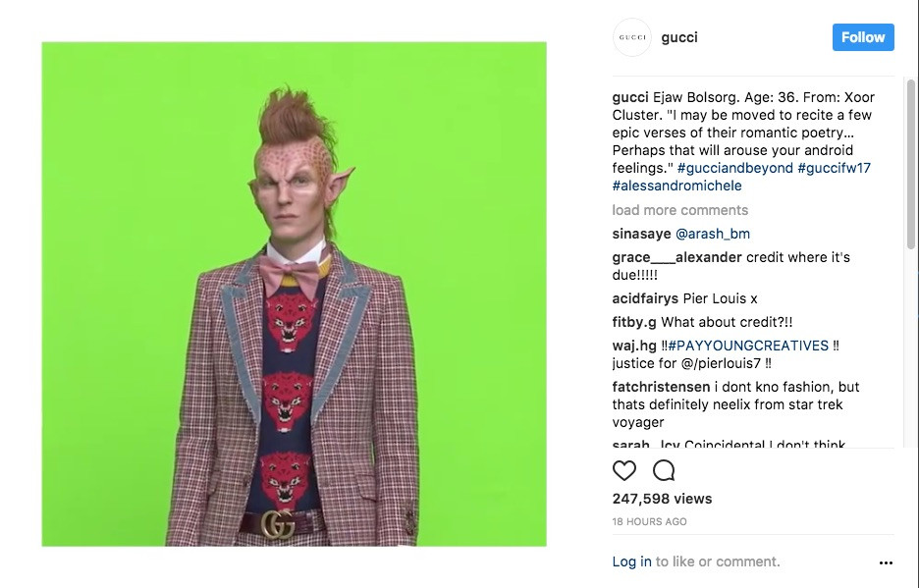The width and height of the screenshot is (919, 588).
Task: Open the #guccifw17 hashtag
Action: [834, 168]
